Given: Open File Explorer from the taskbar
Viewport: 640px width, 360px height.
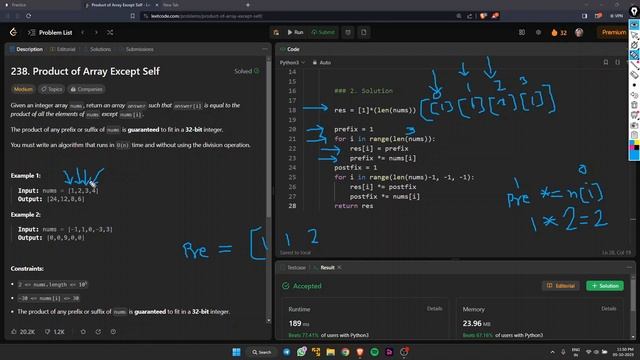Looking at the screenshot, I should (330, 352).
